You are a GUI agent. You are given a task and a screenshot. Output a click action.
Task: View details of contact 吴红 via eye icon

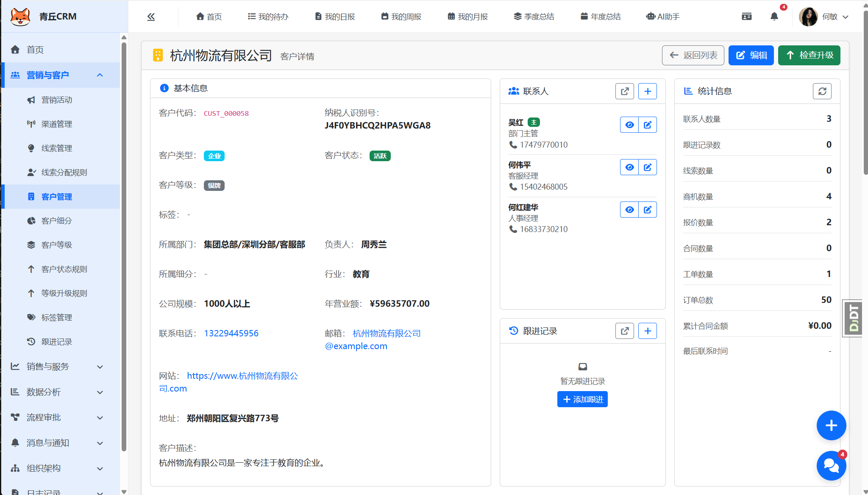click(629, 124)
